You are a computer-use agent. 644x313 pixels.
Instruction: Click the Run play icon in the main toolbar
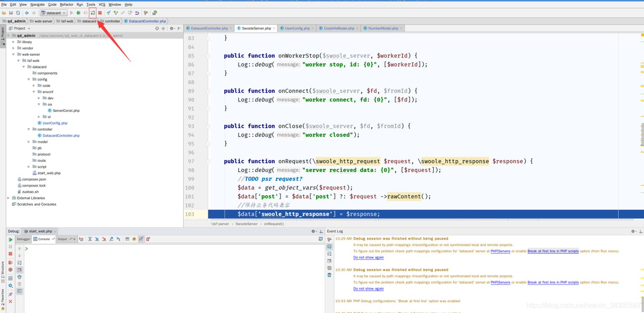[x=72, y=13]
